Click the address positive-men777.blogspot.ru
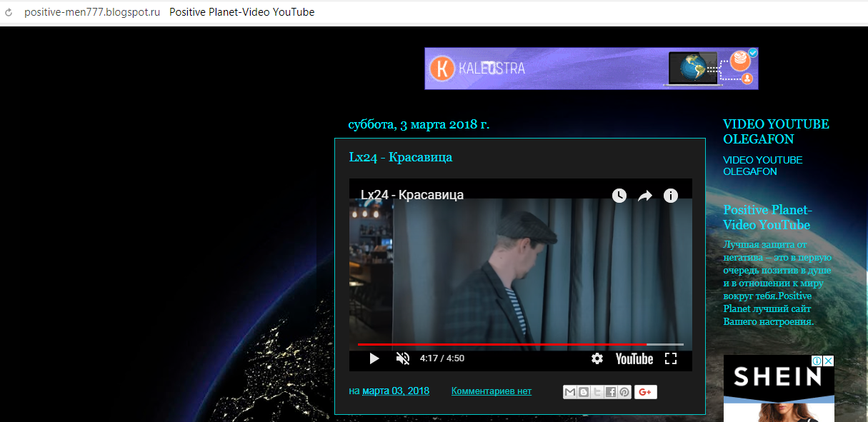868x422 pixels. pyautogui.click(x=92, y=12)
